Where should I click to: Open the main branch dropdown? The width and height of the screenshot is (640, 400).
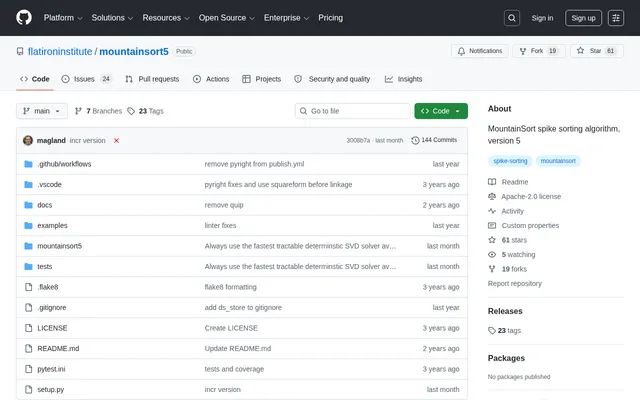point(42,111)
